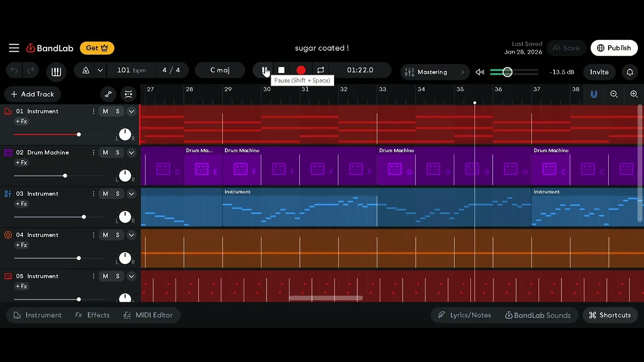Mute track 03 Instrument
The width and height of the screenshot is (644, 362).
[105, 194]
